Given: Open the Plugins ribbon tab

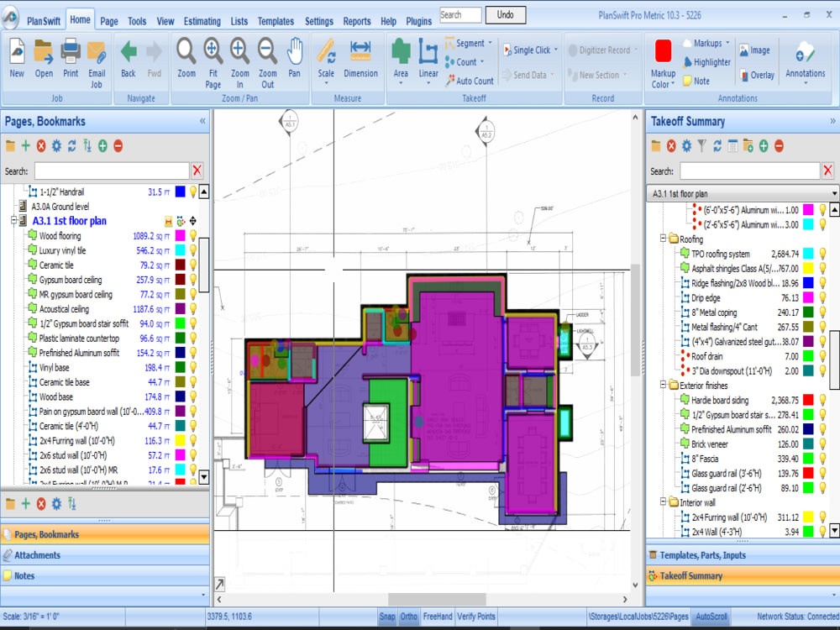Looking at the screenshot, I should pos(418,22).
